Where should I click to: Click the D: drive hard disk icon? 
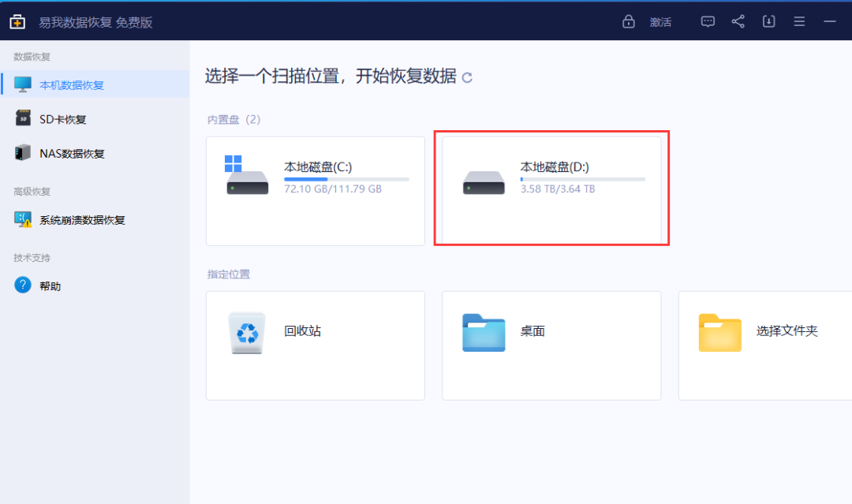484,183
